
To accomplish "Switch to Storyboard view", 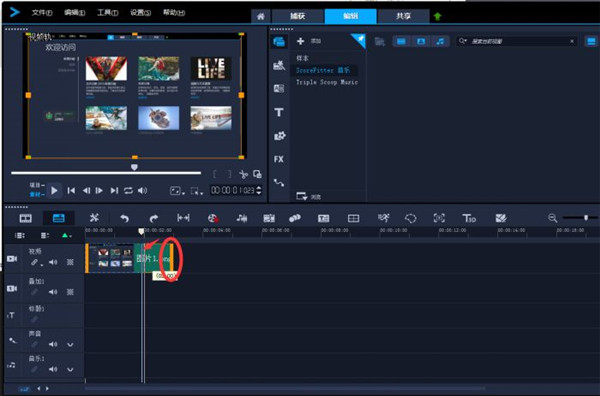I will tap(26, 218).
